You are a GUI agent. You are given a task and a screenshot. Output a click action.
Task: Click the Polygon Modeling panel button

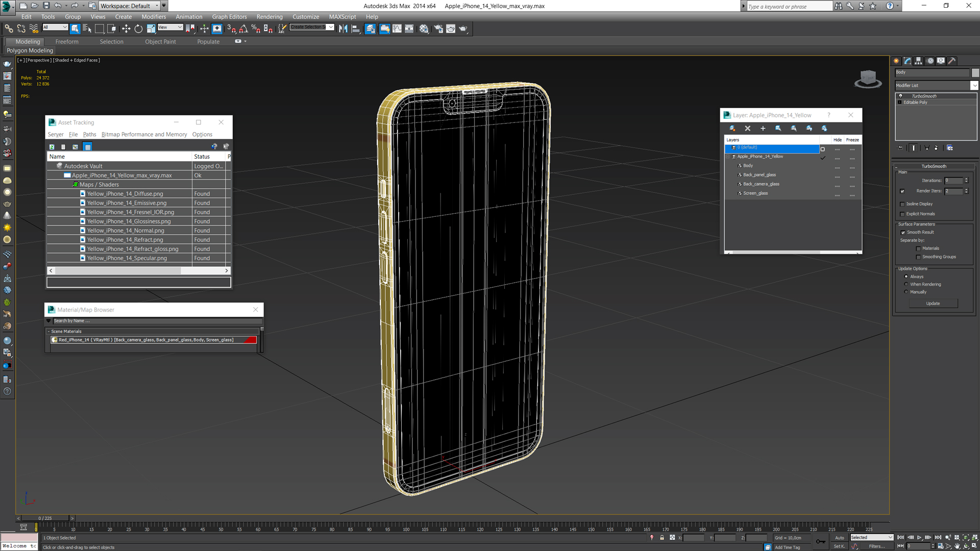(x=30, y=51)
